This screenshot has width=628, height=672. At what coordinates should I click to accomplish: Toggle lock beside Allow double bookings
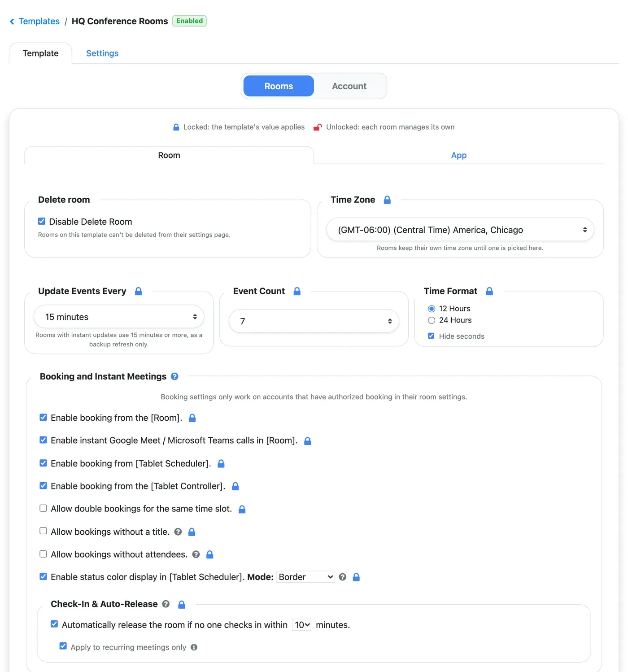pos(242,509)
